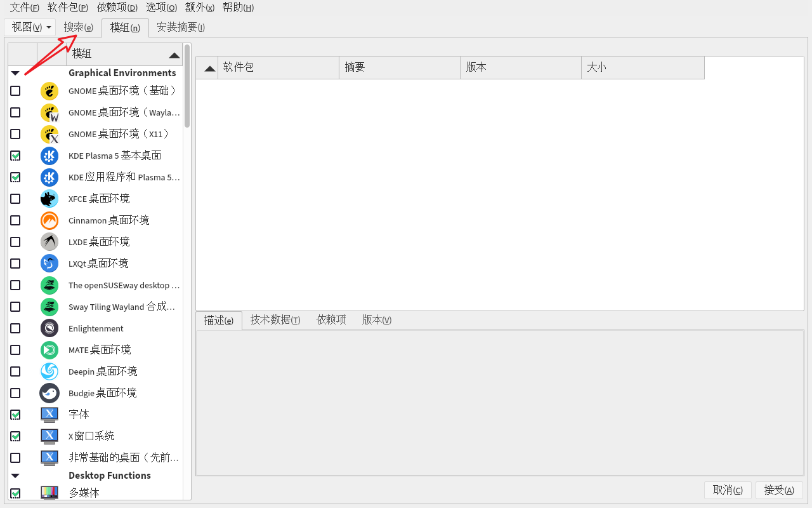Check the Deepin 桌面环境 box

15,371
